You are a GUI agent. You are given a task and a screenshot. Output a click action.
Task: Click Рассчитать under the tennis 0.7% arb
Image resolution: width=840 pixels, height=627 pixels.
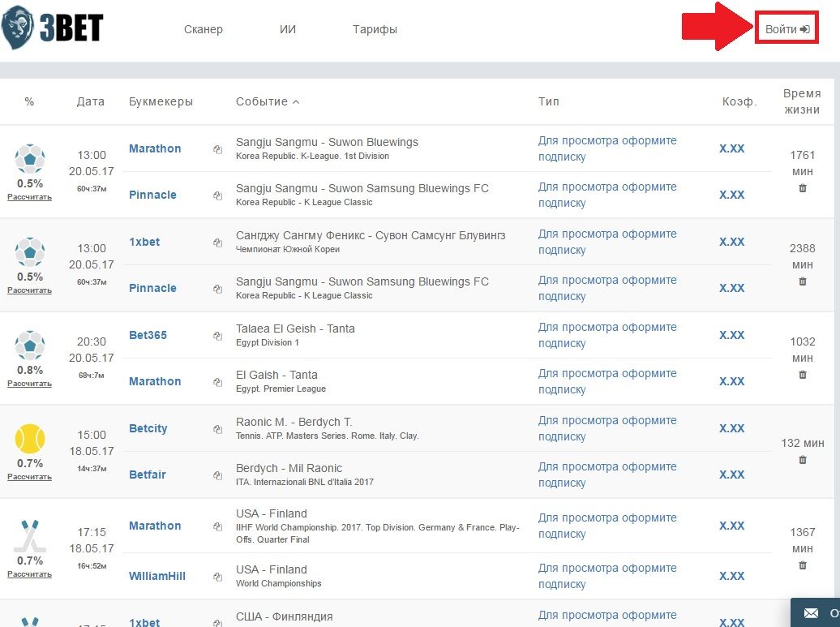30,477
